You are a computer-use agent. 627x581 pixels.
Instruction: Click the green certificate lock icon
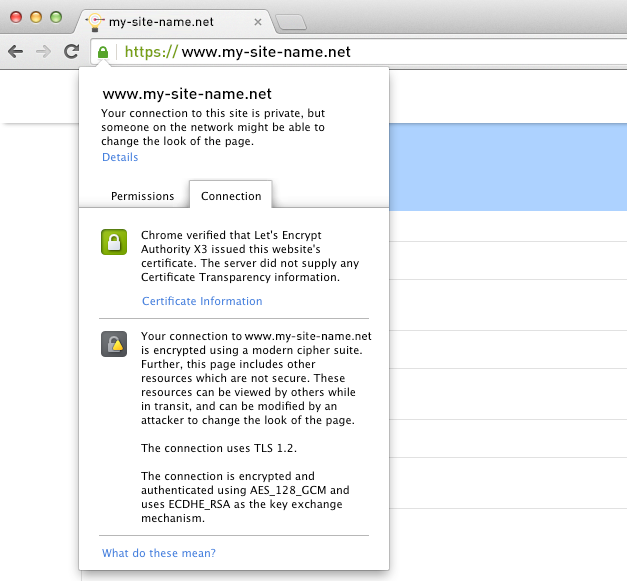(x=114, y=242)
